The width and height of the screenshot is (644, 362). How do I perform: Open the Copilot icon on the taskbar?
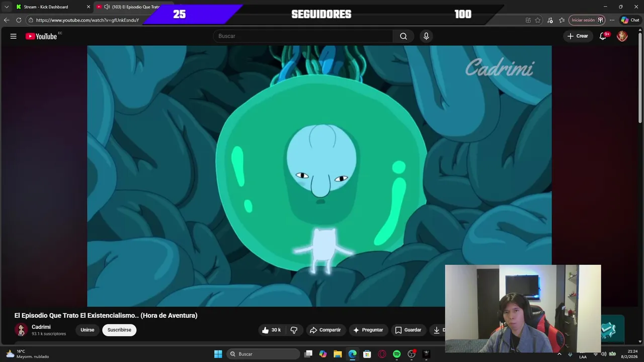(323, 354)
